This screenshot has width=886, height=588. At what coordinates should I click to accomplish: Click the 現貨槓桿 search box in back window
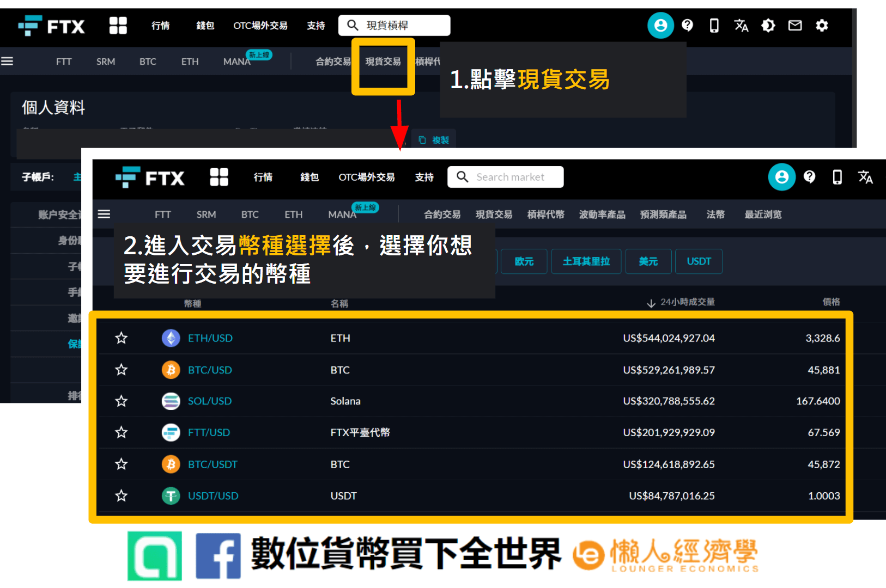click(395, 25)
